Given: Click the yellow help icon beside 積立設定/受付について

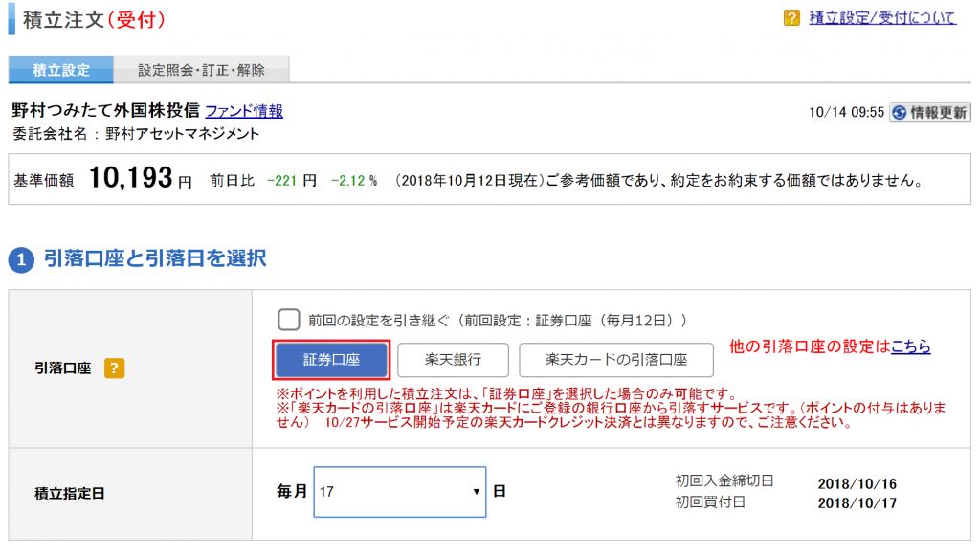Looking at the screenshot, I should [791, 17].
